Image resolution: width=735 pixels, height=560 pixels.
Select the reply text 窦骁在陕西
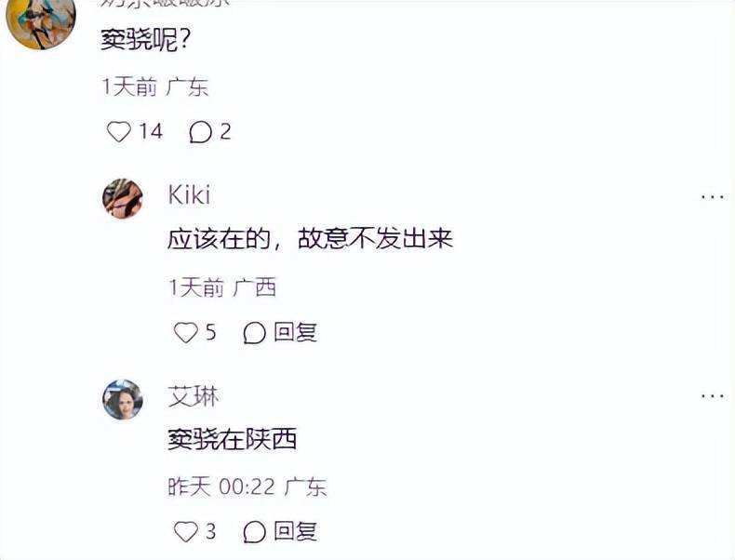coord(232,439)
